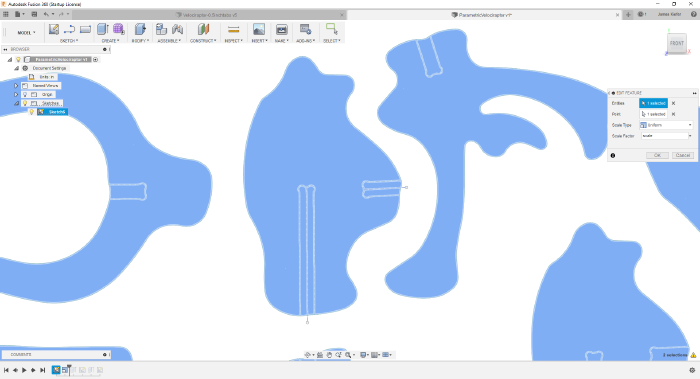Viewport: 700px width, 379px height.
Task: Click the Save icon
Action: [x=34, y=14]
